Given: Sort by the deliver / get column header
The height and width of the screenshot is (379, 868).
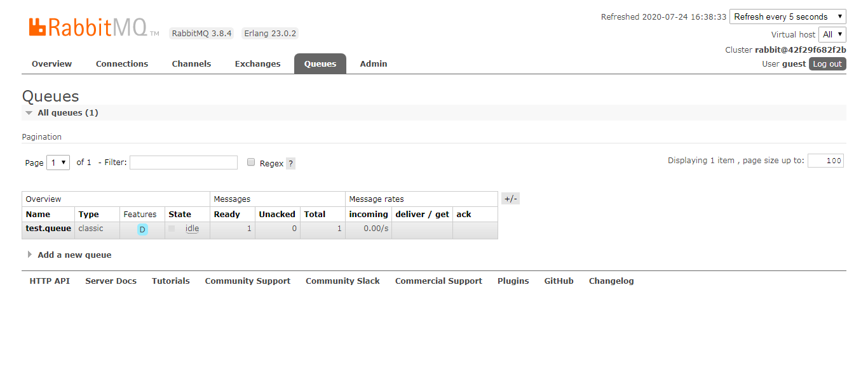Looking at the screenshot, I should pyautogui.click(x=423, y=214).
